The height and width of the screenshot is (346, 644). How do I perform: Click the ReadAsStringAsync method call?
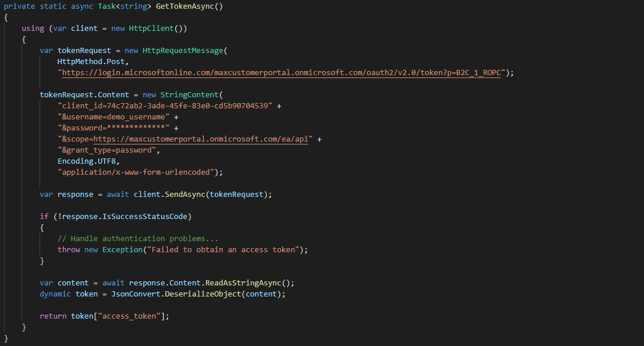[x=244, y=283]
